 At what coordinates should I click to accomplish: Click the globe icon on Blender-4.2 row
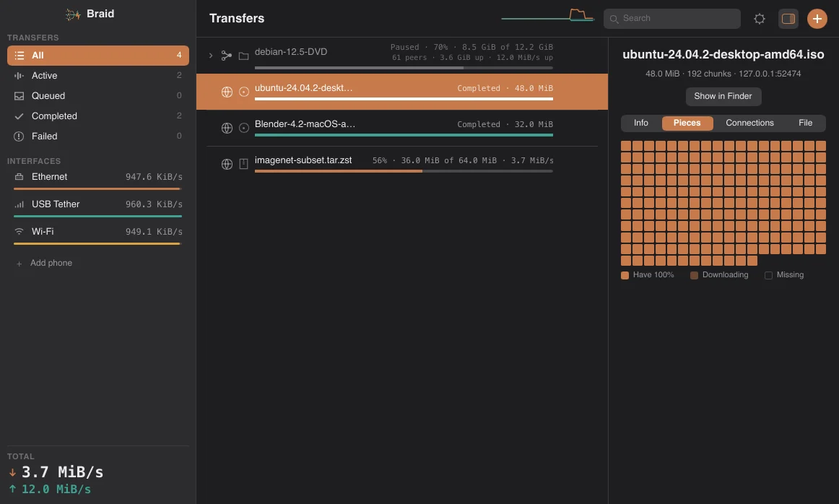click(x=227, y=128)
